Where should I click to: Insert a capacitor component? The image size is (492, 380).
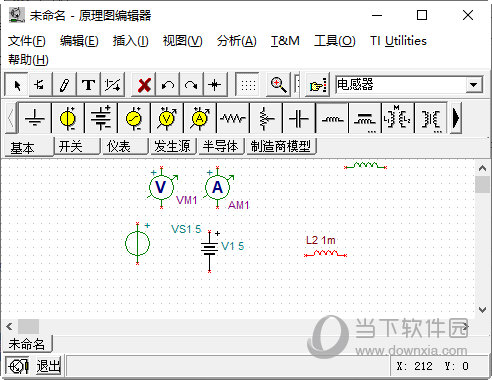pos(299,118)
